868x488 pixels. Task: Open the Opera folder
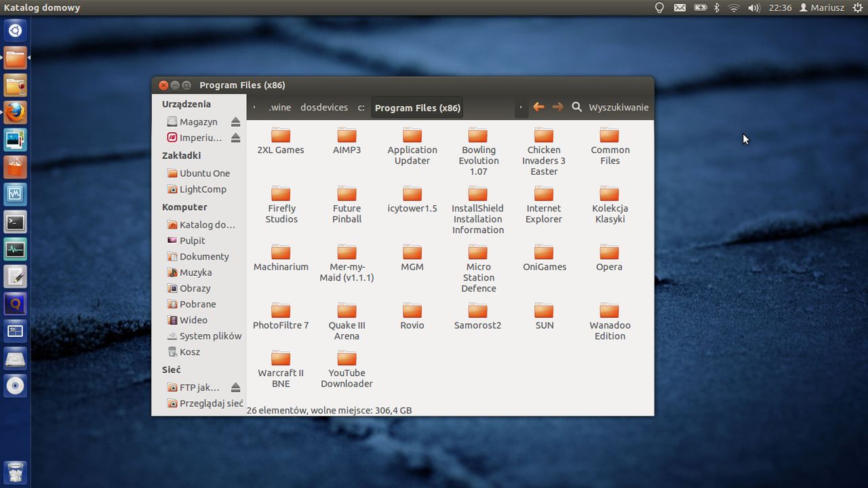tap(610, 258)
